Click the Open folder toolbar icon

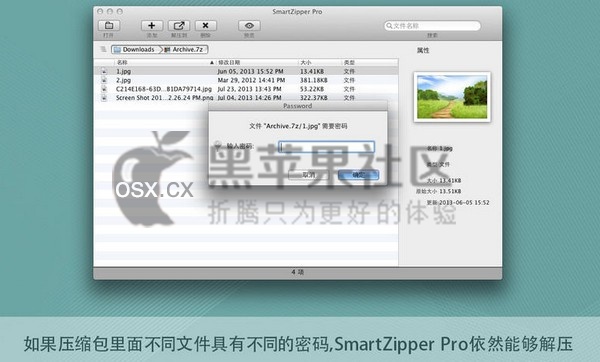point(109,26)
